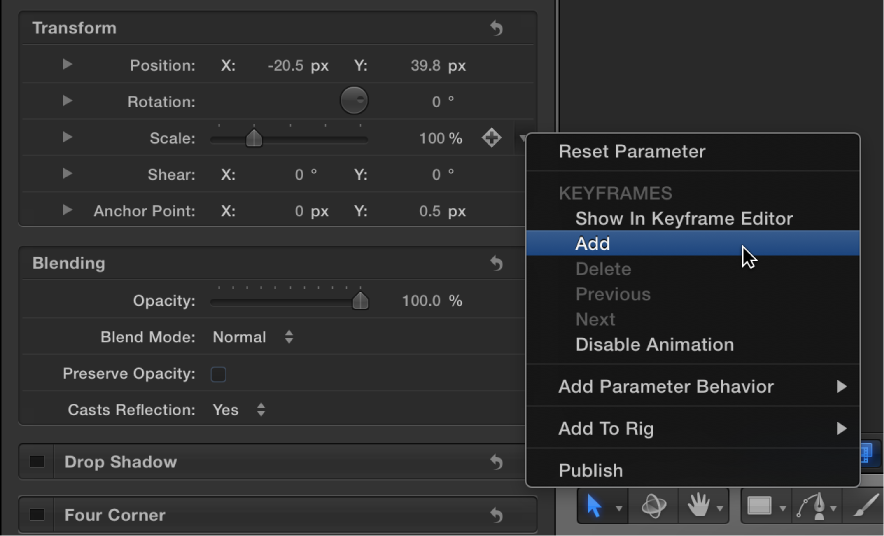Select the Bezier pen tool
Screen dimensions: 884x536
pos(811,506)
